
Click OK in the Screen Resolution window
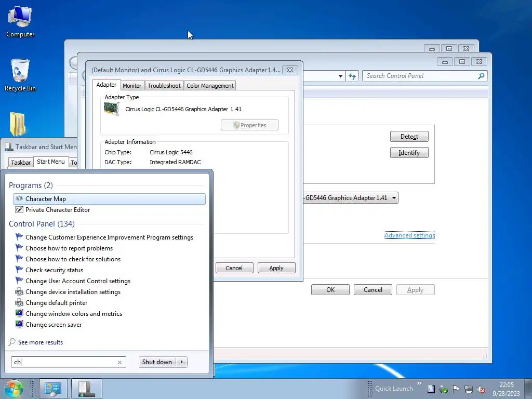(x=330, y=290)
